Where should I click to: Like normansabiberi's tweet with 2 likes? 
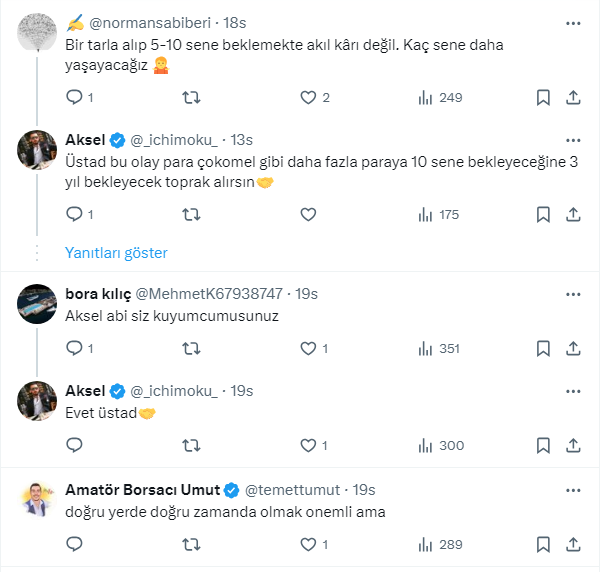[x=309, y=98]
